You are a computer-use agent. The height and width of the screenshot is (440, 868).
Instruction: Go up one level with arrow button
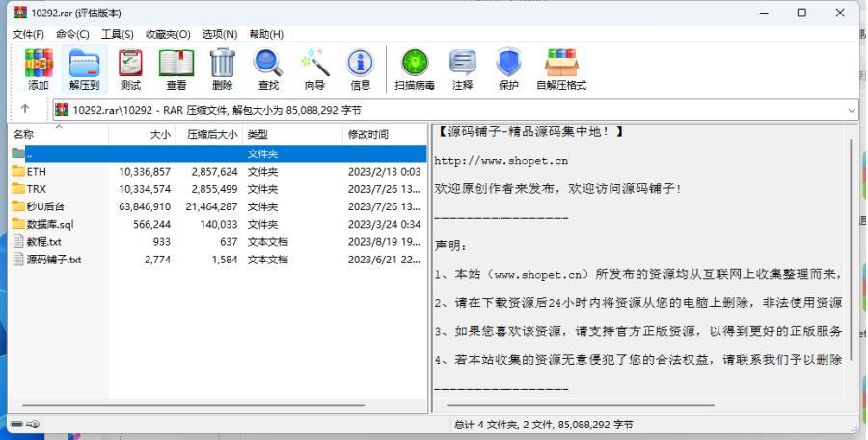point(24,109)
